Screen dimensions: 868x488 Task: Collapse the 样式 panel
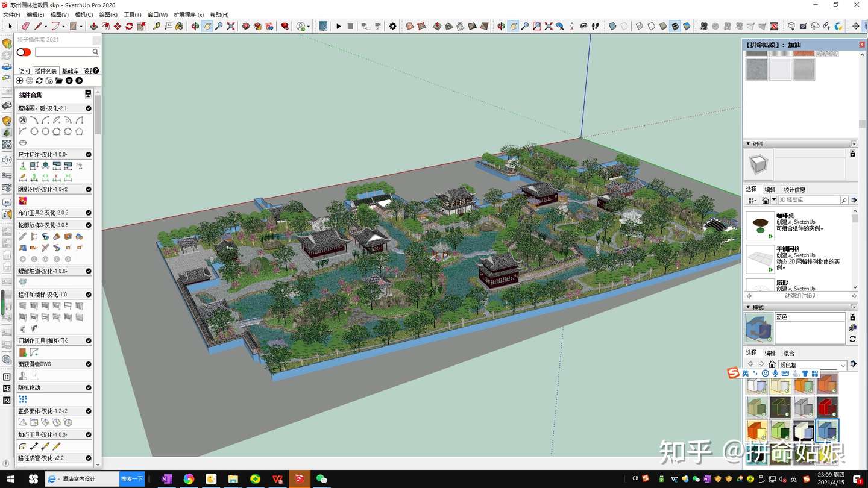click(748, 307)
